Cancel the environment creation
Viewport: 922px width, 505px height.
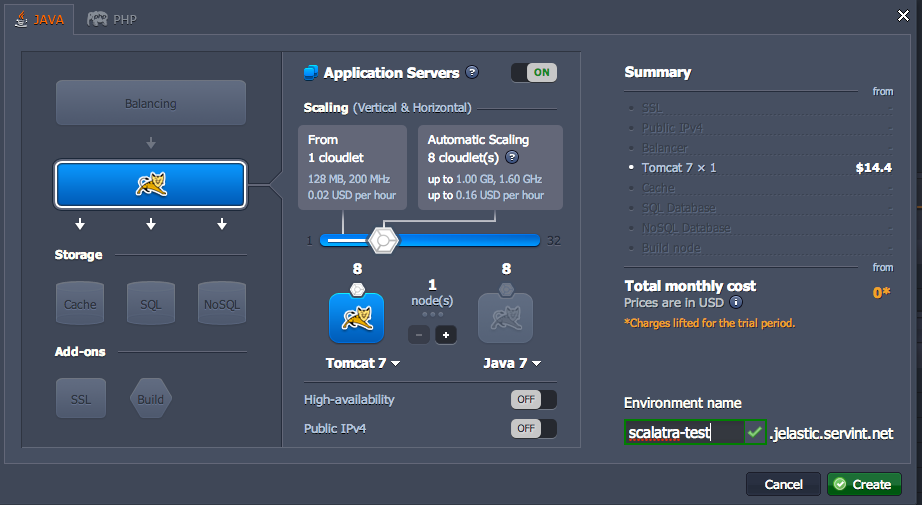(783, 484)
